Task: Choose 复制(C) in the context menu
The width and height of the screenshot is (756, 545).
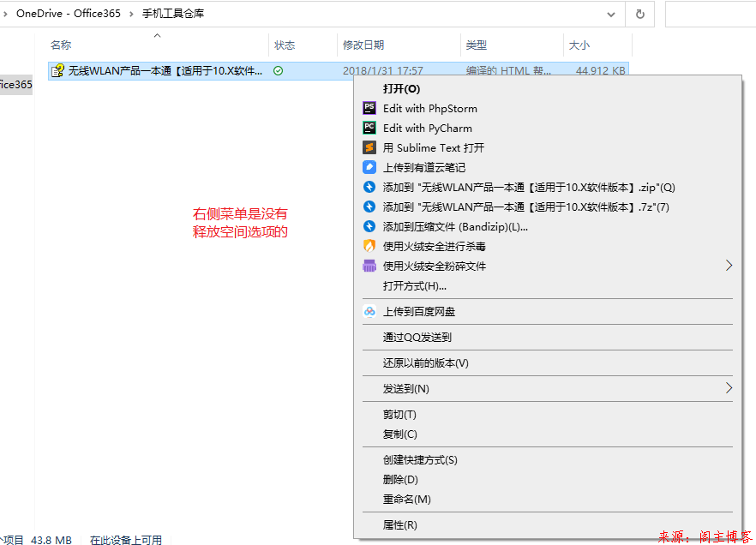Action: (x=399, y=434)
